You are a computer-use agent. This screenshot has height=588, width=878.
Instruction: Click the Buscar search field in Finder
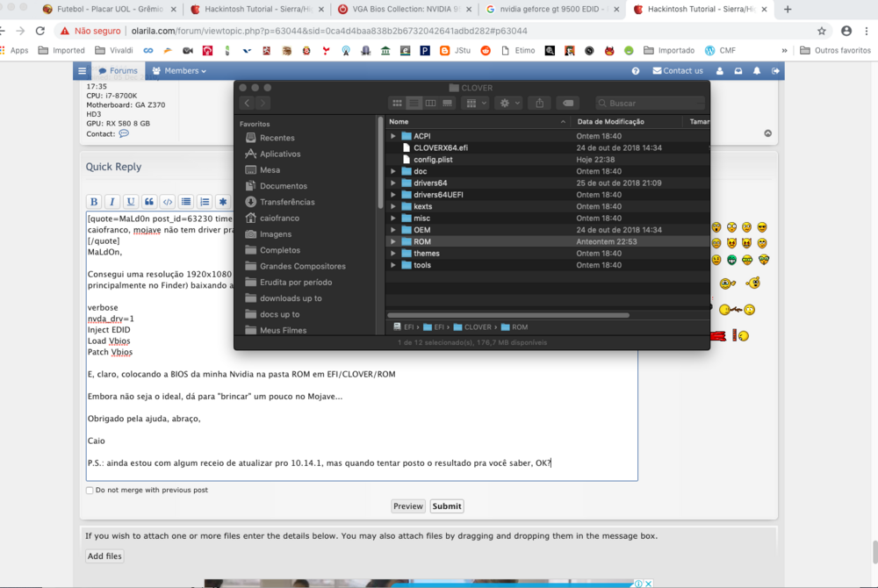[x=650, y=103]
